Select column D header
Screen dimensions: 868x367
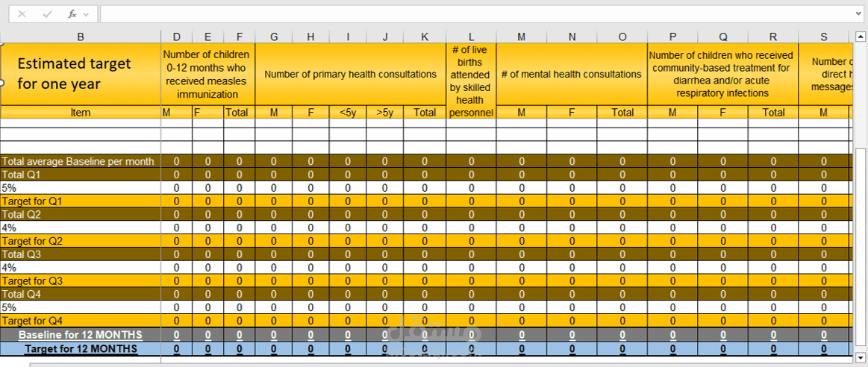177,37
